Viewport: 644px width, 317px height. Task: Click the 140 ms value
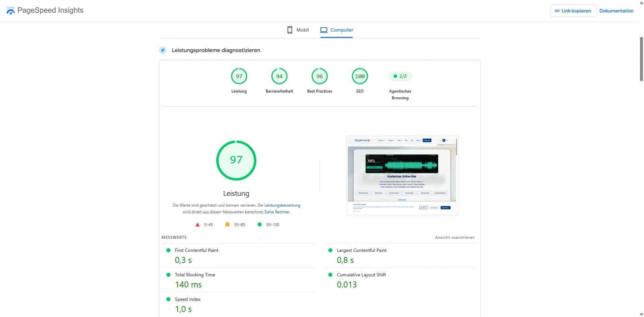click(x=188, y=285)
